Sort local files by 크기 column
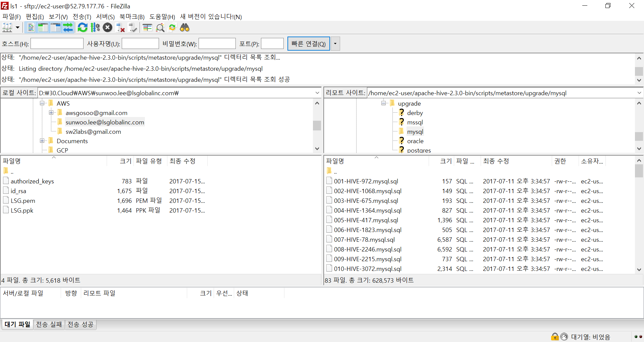The width and height of the screenshot is (644, 342). (120, 161)
